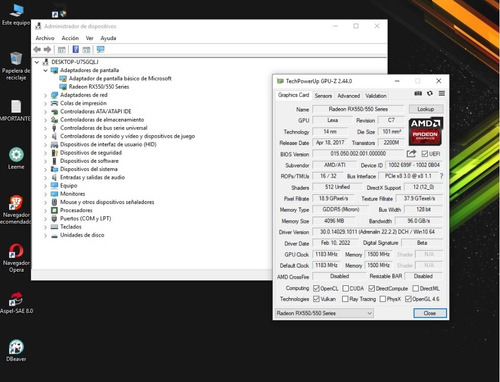Click the Dispositivos de seguridad icon

coord(54,153)
